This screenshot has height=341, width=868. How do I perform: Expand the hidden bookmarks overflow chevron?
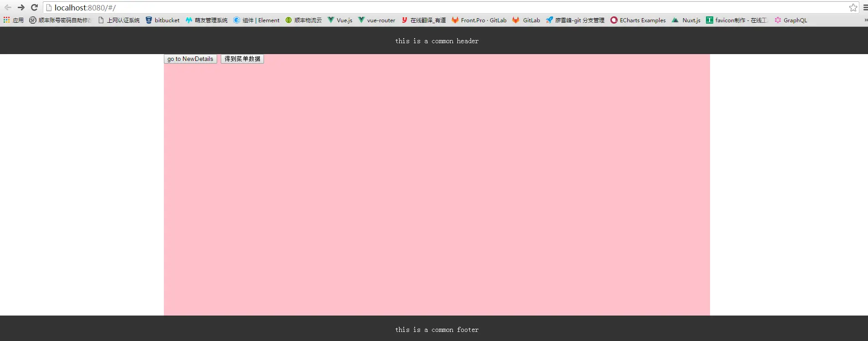866,20
